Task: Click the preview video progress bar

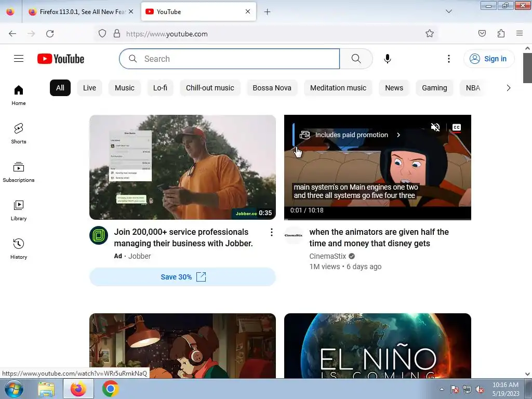Action: [x=378, y=219]
